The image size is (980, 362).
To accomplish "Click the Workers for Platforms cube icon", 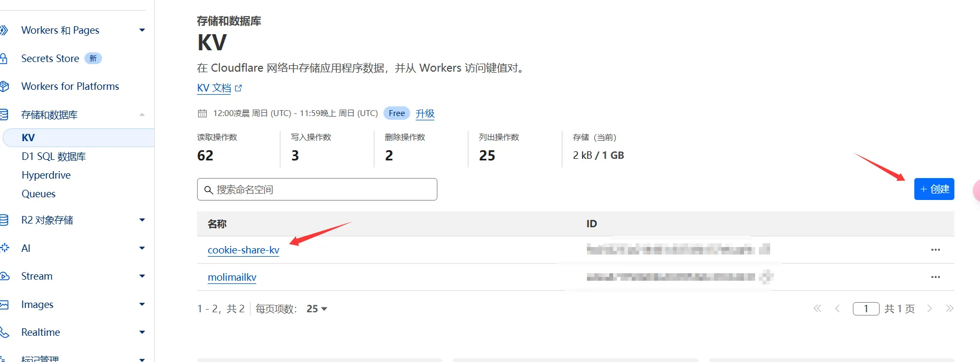I will 4,86.
